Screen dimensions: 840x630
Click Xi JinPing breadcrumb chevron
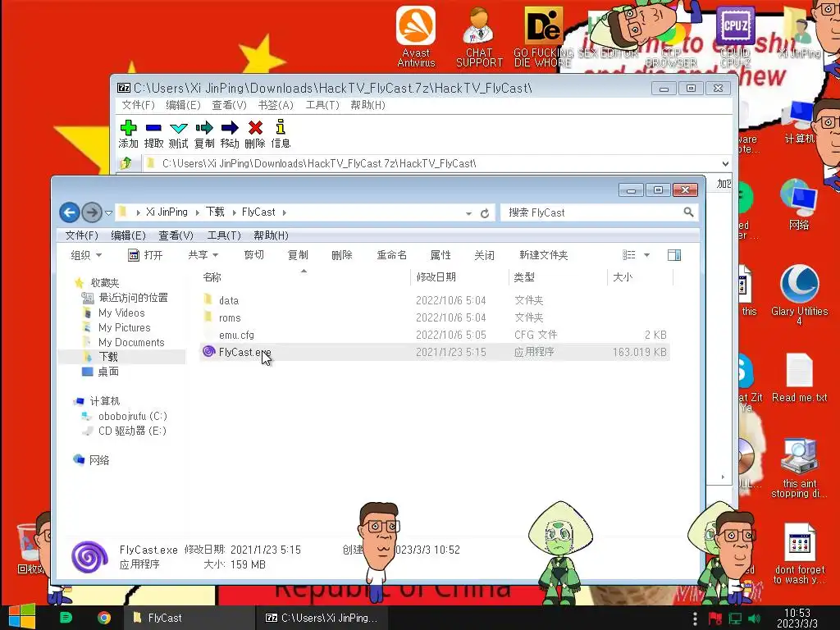[x=197, y=212]
